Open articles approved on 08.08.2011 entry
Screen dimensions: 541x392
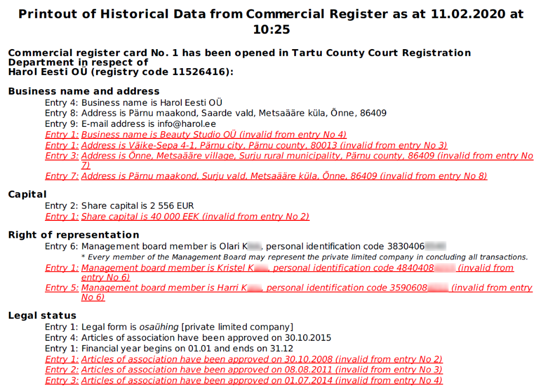pyautogui.click(x=244, y=370)
